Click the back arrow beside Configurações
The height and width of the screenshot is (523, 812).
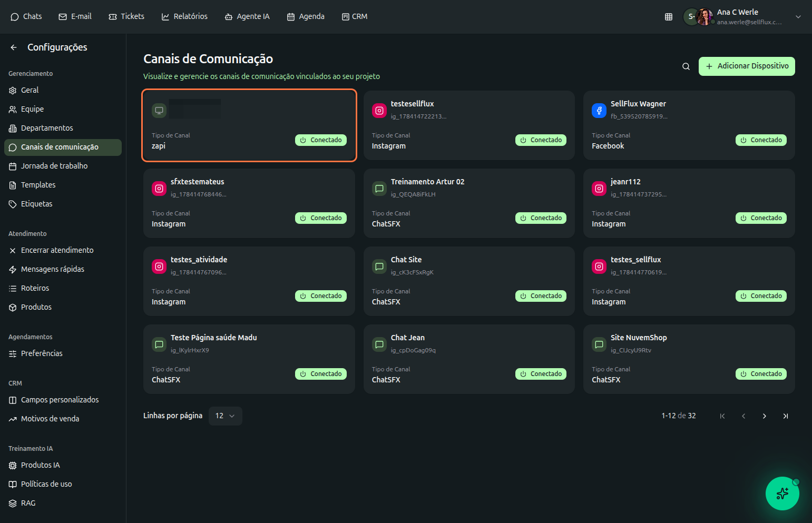[14, 47]
